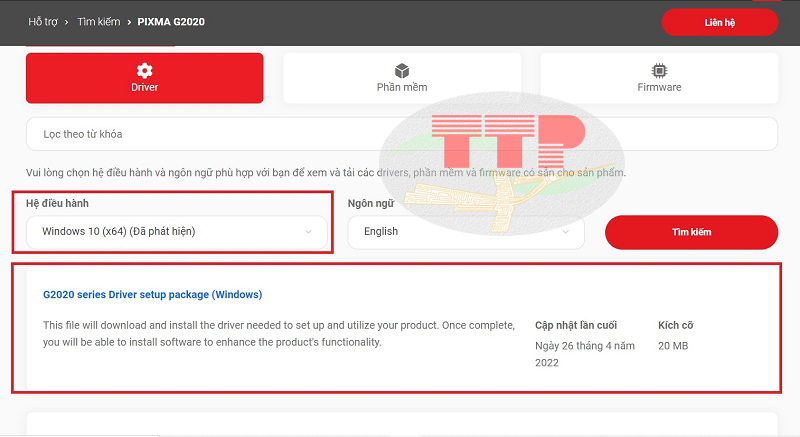Click the gear icon on Driver tab
The height and width of the screenshot is (437, 800).
(144, 70)
